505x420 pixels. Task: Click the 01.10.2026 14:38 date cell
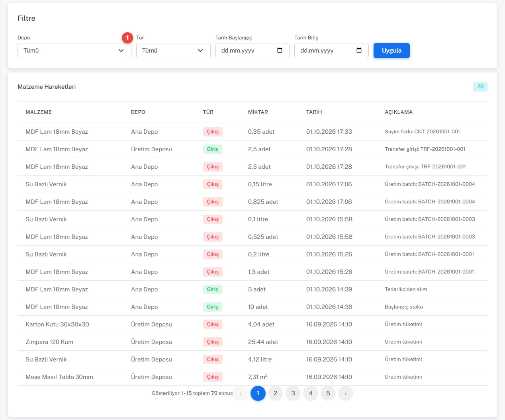329,307
